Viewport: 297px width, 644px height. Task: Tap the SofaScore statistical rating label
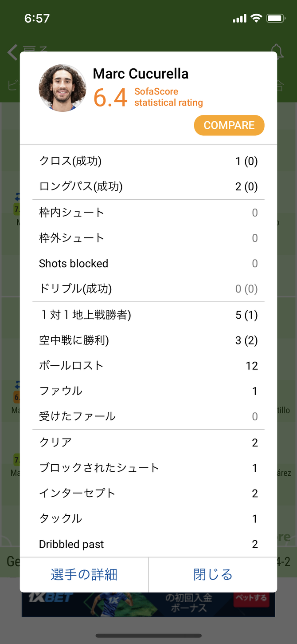pyautogui.click(x=168, y=97)
